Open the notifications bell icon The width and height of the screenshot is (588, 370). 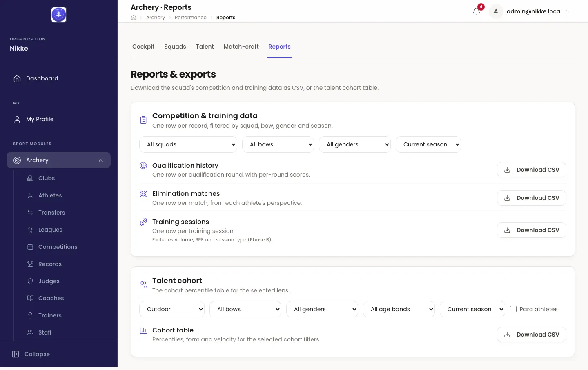pos(476,11)
